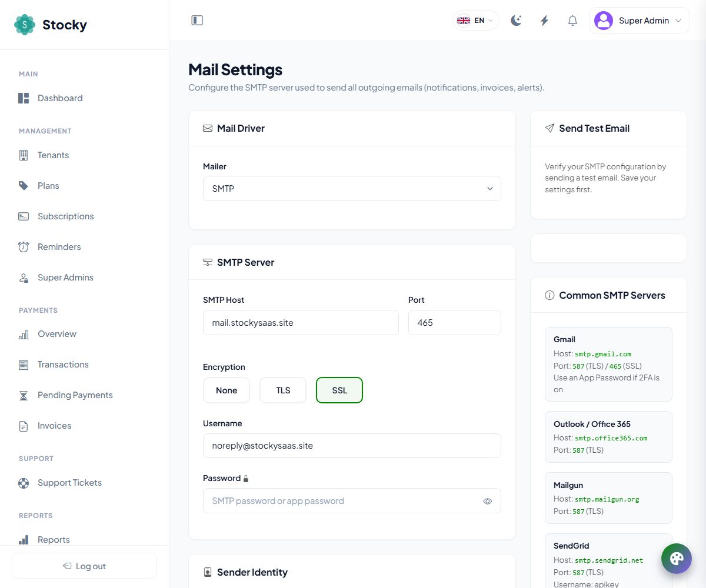Click smtp.gmail.com host text

(603, 354)
